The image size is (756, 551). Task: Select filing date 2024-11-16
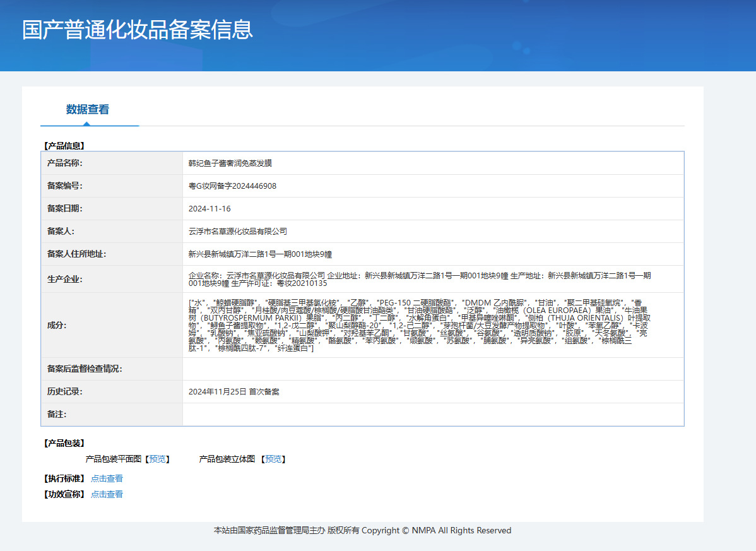tap(210, 209)
